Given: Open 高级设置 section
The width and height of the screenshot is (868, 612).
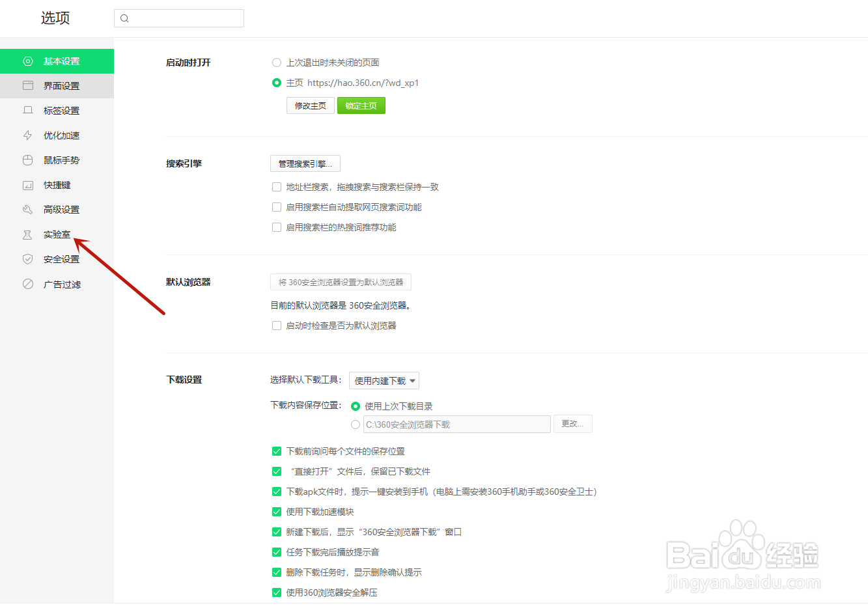Looking at the screenshot, I should tap(57, 210).
